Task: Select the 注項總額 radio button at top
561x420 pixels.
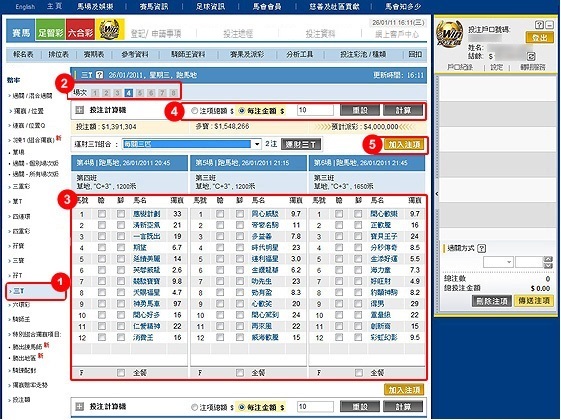Action: pos(194,111)
